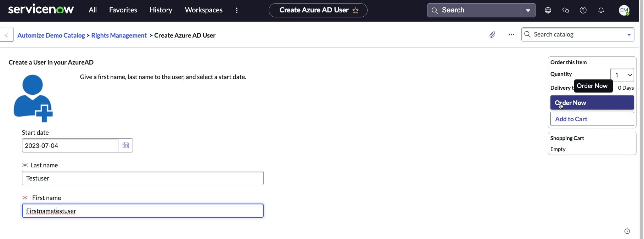The height and width of the screenshot is (239, 644).
Task: Click the ServiceNow logo
Action: click(x=41, y=10)
